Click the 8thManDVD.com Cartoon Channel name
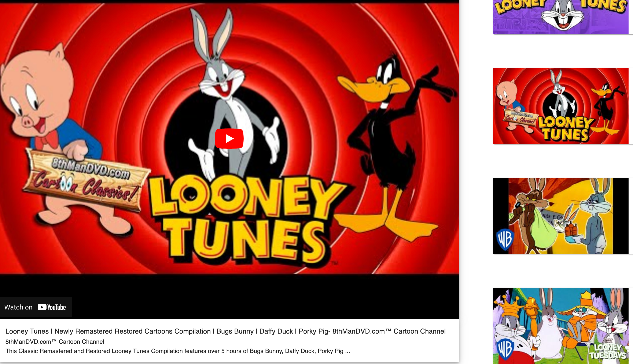This screenshot has width=633, height=364. 55,342
